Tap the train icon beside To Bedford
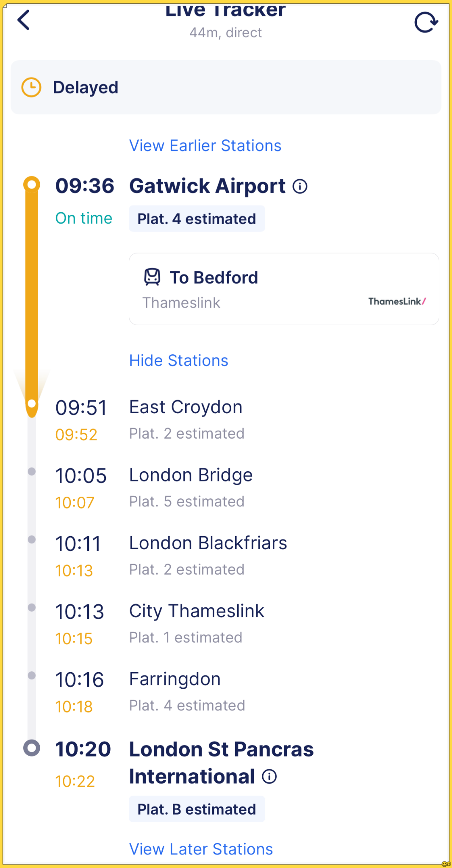The width and height of the screenshot is (452, 868). point(153,277)
